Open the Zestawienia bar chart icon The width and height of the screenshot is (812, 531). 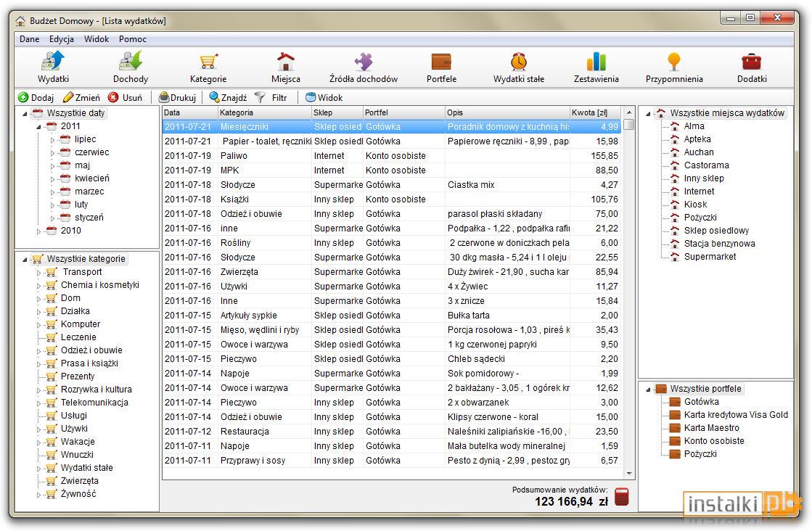pos(596,62)
